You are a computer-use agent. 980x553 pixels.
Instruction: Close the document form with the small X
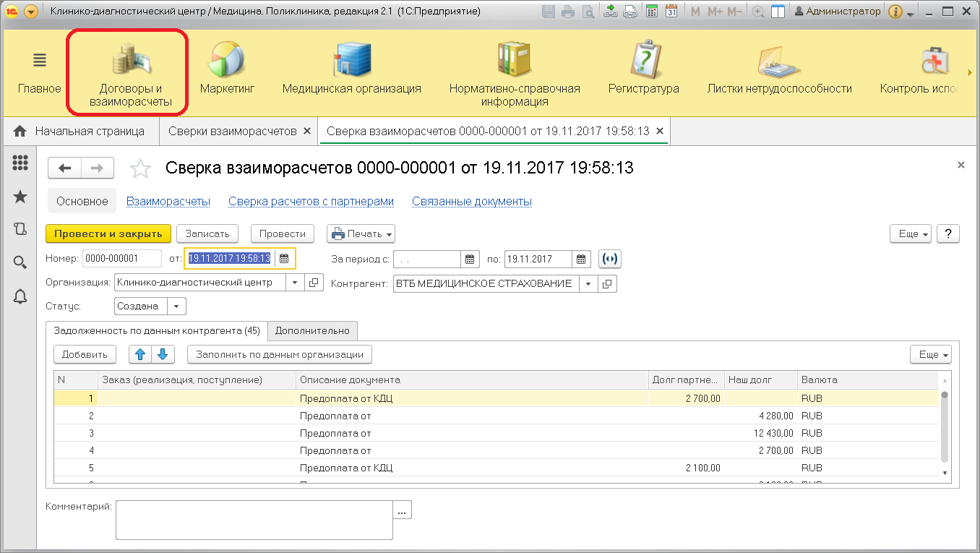(960, 166)
